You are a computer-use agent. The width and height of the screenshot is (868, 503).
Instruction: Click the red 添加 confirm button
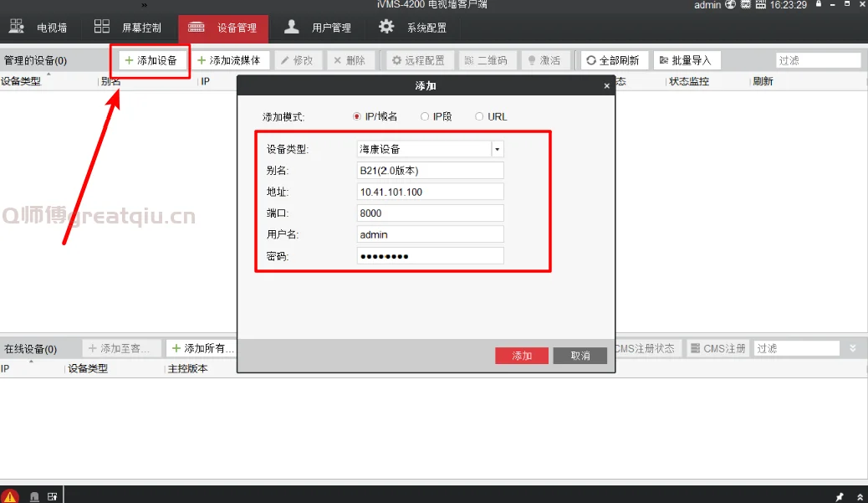point(522,356)
